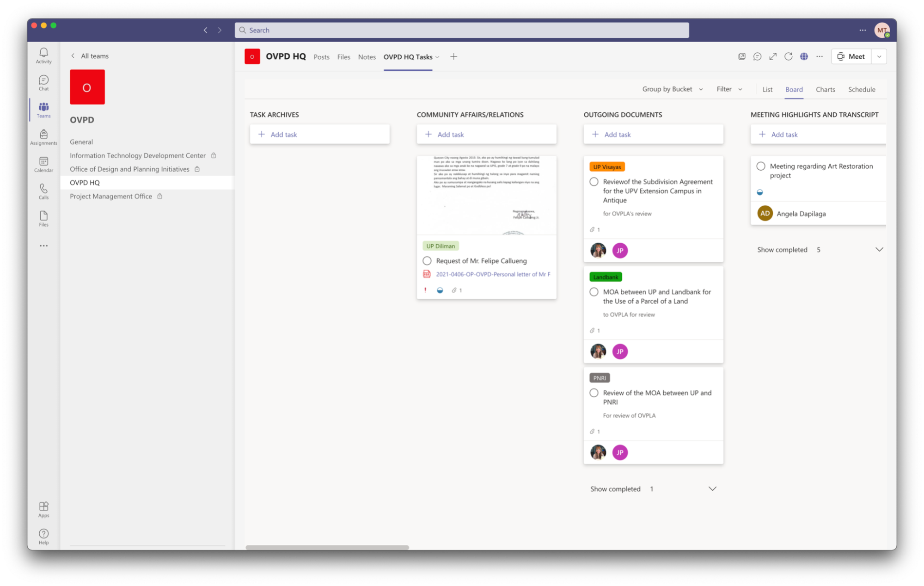This screenshot has height=586, width=924.
Task: Click the green Landbank label
Action: point(606,277)
